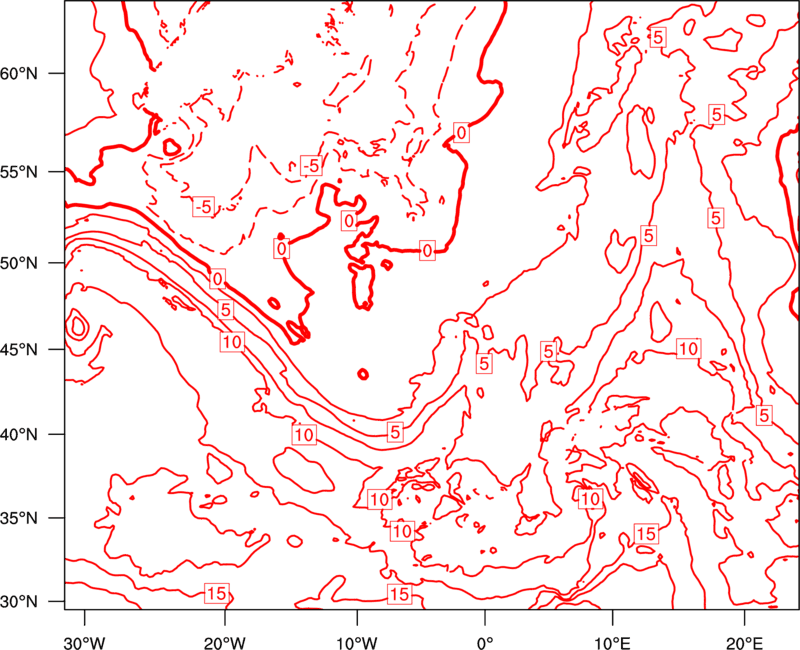The image size is (800, 650).
Task: Select the 30°W longitude axis label
Action: pyautogui.click(x=85, y=642)
